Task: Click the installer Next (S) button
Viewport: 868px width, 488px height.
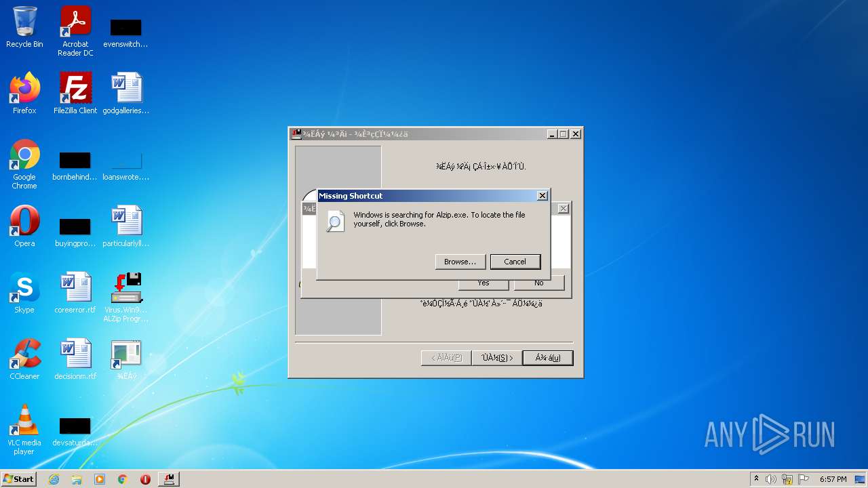Action: [x=497, y=358]
